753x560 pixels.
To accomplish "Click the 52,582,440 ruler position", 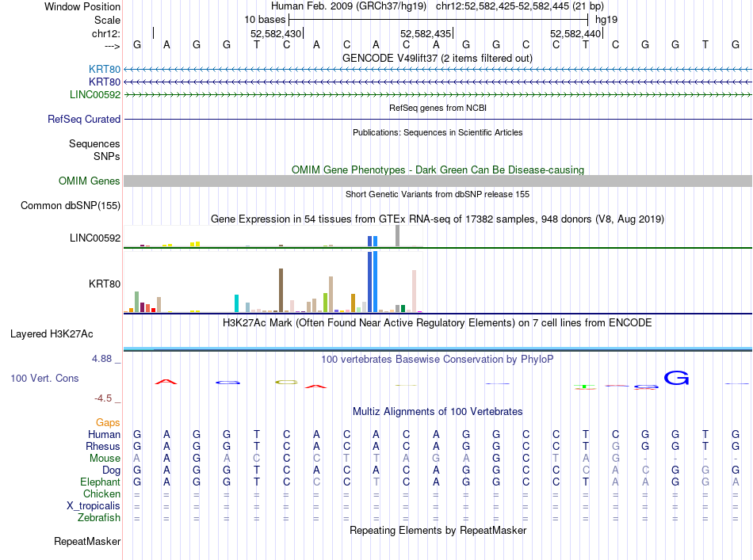I will click(x=575, y=33).
